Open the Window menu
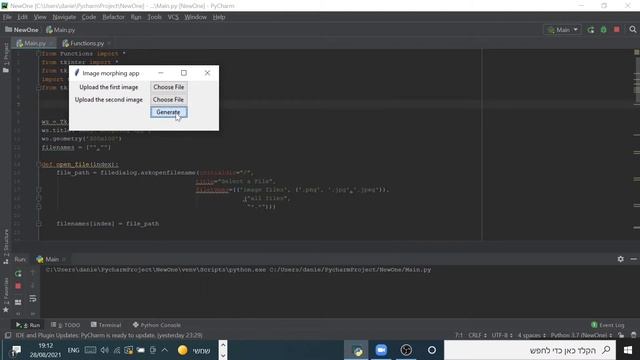 (x=195, y=17)
